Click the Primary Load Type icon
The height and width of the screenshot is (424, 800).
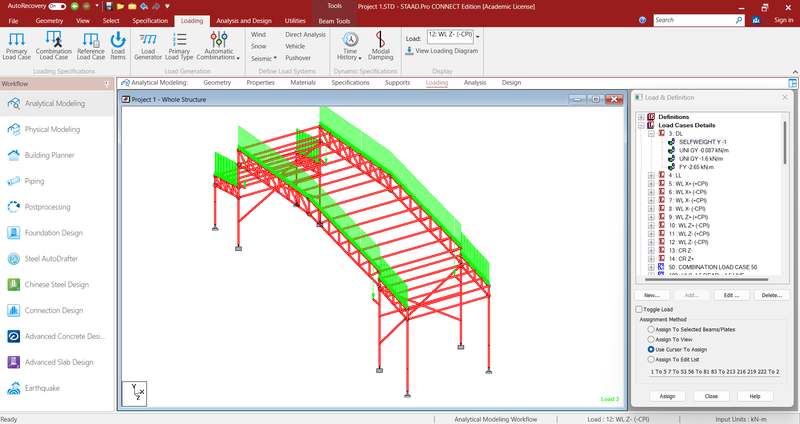[x=179, y=45]
